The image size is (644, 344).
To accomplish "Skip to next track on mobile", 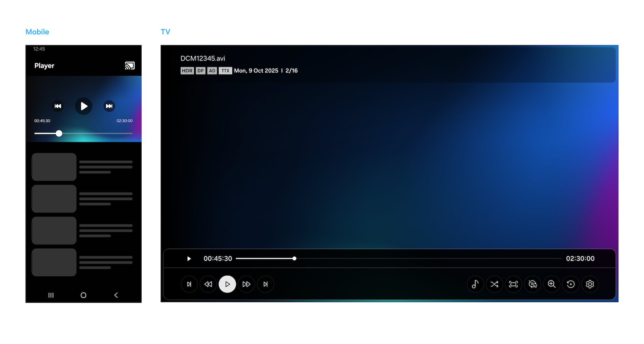I will pos(109,106).
